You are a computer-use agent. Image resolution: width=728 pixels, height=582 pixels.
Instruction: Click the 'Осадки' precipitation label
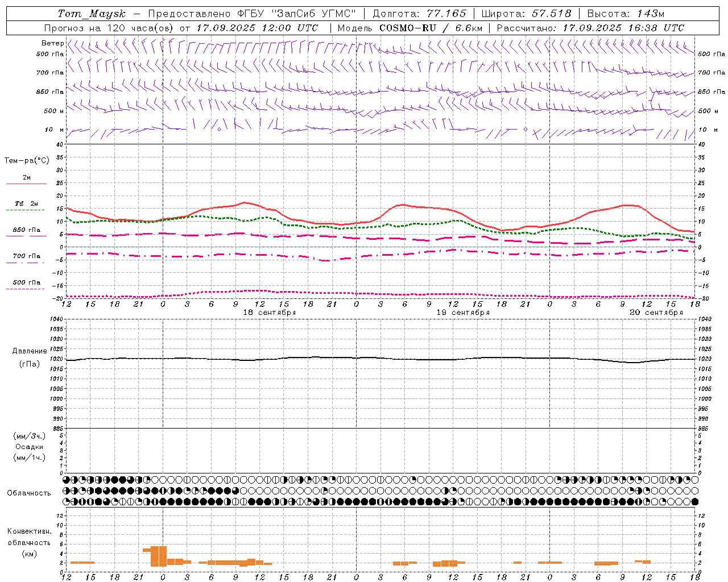coord(29,447)
